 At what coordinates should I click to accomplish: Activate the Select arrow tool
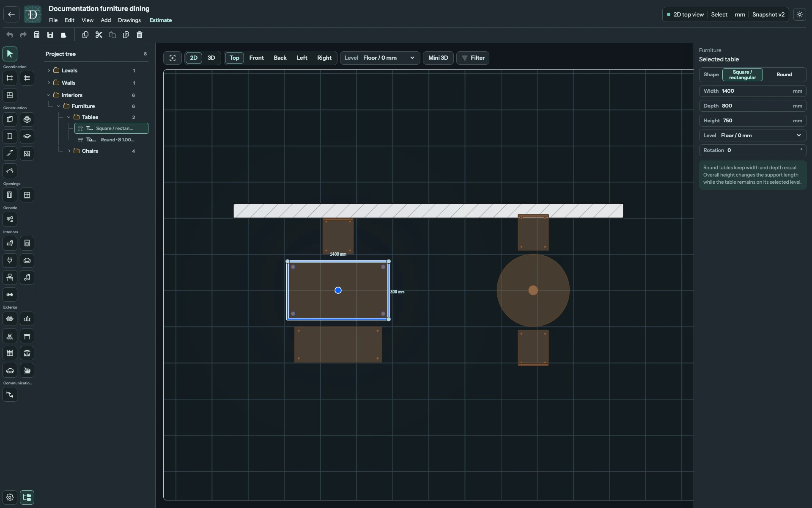click(x=10, y=54)
